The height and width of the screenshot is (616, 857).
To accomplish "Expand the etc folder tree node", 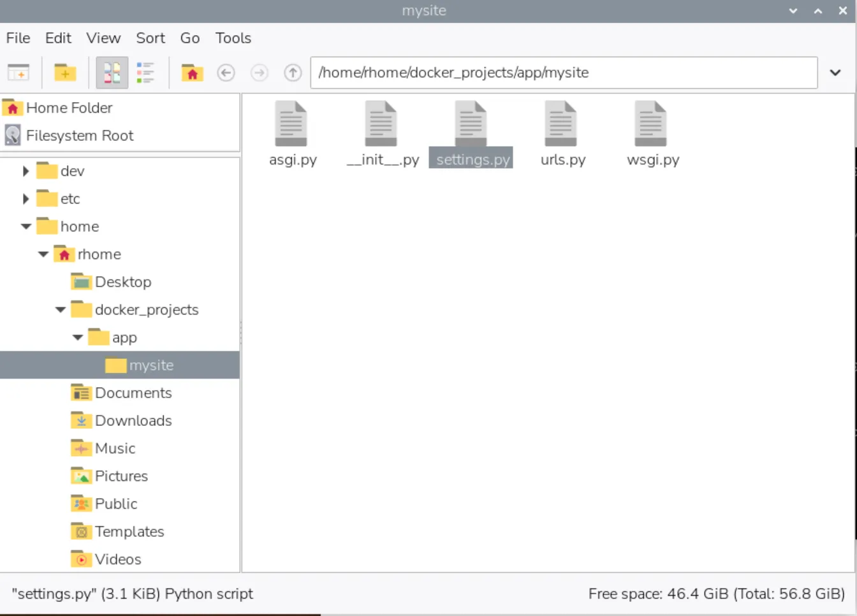I will coord(26,199).
